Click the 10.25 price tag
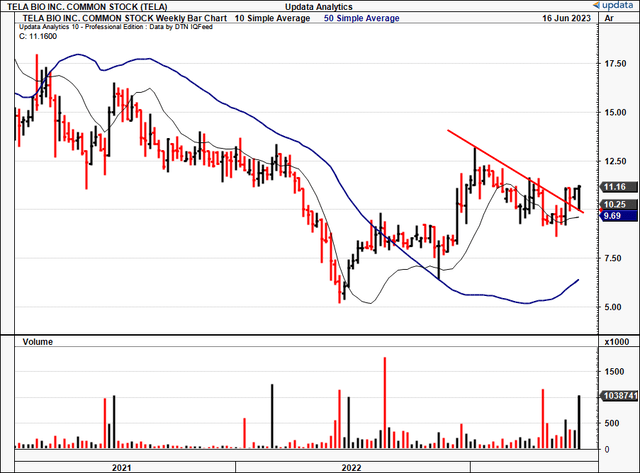Viewport: 640px width, 473px height. pyautogui.click(x=620, y=205)
